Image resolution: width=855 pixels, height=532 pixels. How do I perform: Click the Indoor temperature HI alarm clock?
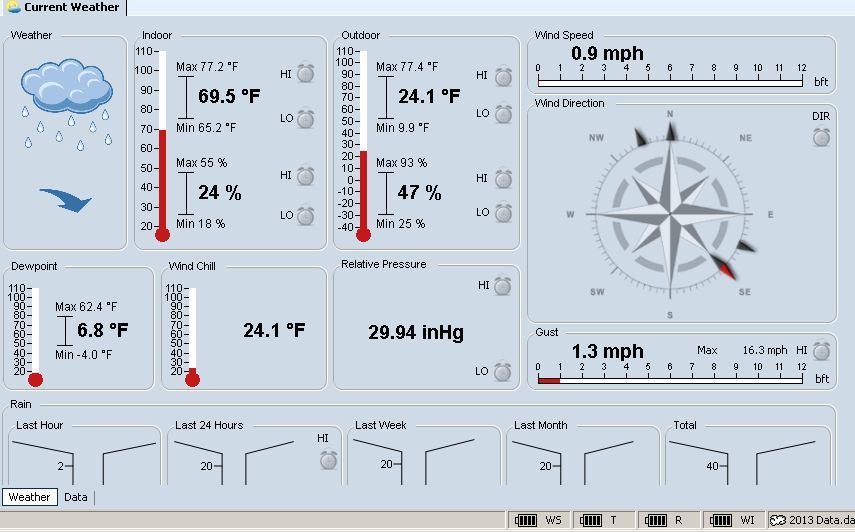[306, 73]
